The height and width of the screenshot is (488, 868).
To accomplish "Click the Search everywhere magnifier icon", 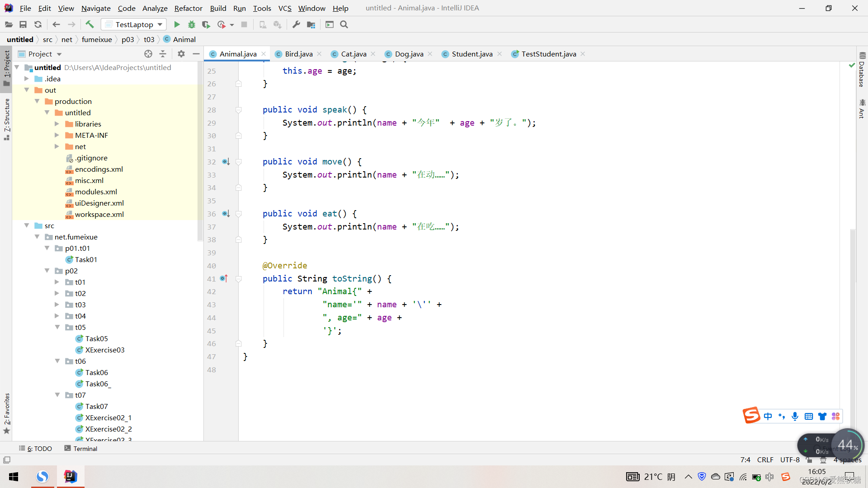I will coord(344,24).
